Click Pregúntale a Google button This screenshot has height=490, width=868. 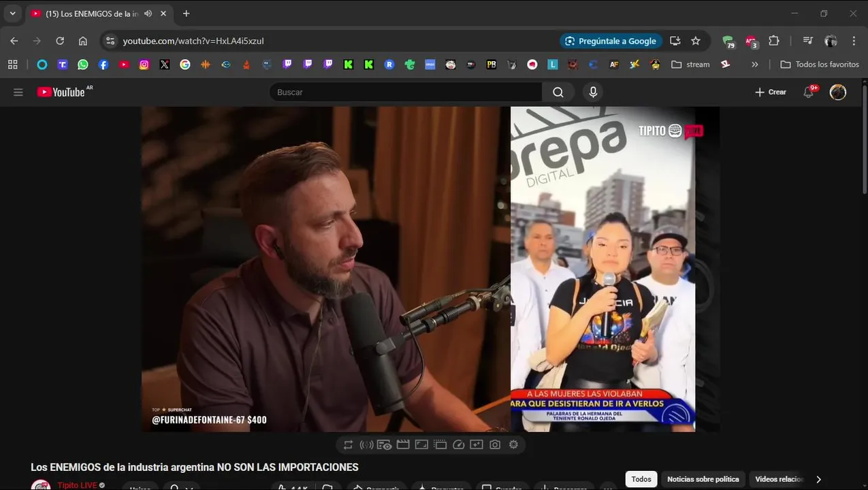click(611, 41)
